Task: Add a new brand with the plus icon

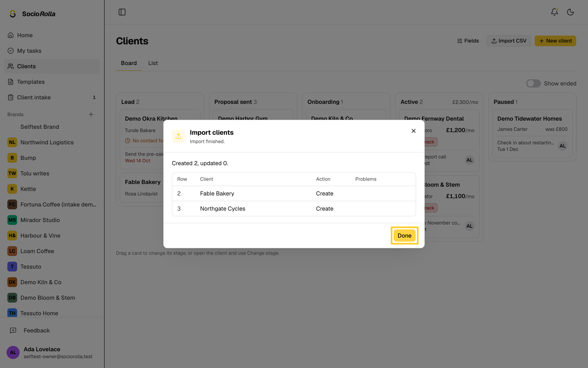Action: (x=91, y=114)
